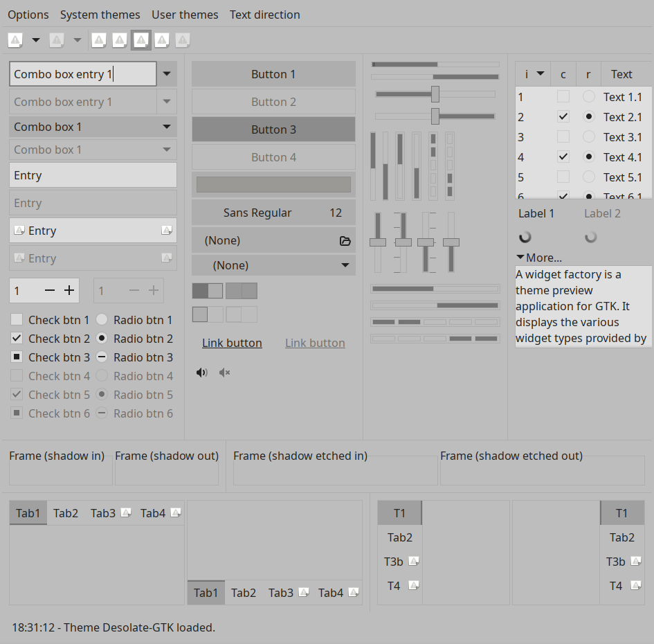Open dropdown arrow next to first toolbar icon
Image resolution: width=654 pixels, height=644 pixels.
[x=36, y=40]
